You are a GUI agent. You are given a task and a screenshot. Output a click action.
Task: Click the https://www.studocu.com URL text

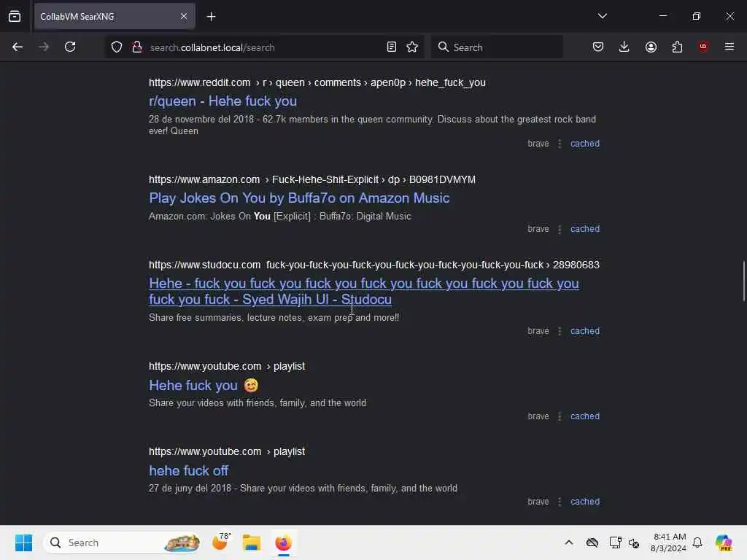(x=204, y=265)
